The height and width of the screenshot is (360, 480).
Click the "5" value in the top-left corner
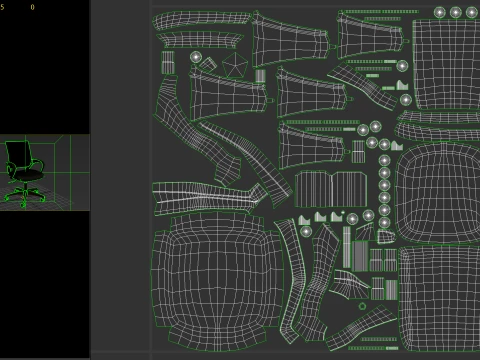click(x=2, y=7)
